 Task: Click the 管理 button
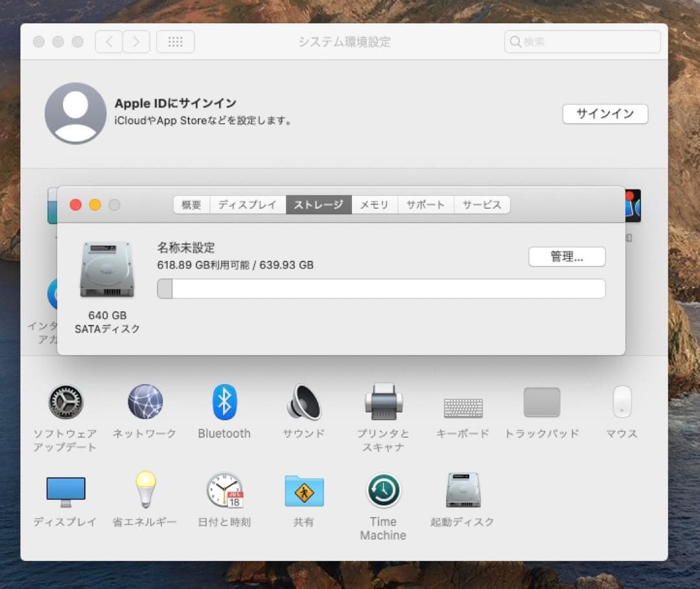click(x=566, y=257)
